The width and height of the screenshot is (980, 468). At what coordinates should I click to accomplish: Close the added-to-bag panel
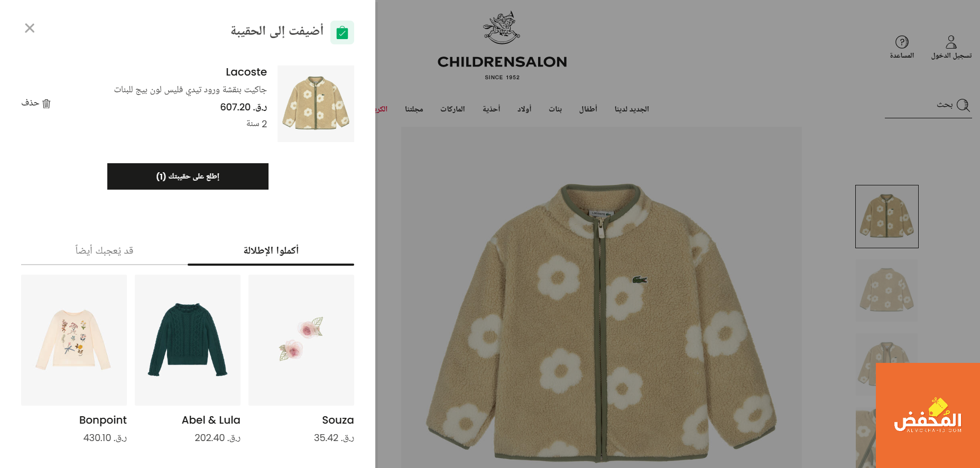click(30, 28)
